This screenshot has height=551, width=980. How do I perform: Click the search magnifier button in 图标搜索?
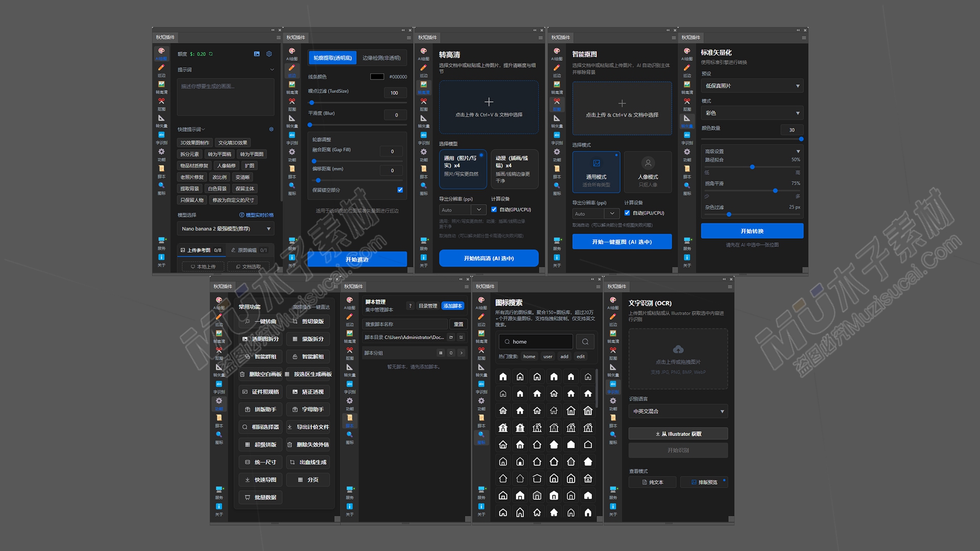pos(585,341)
